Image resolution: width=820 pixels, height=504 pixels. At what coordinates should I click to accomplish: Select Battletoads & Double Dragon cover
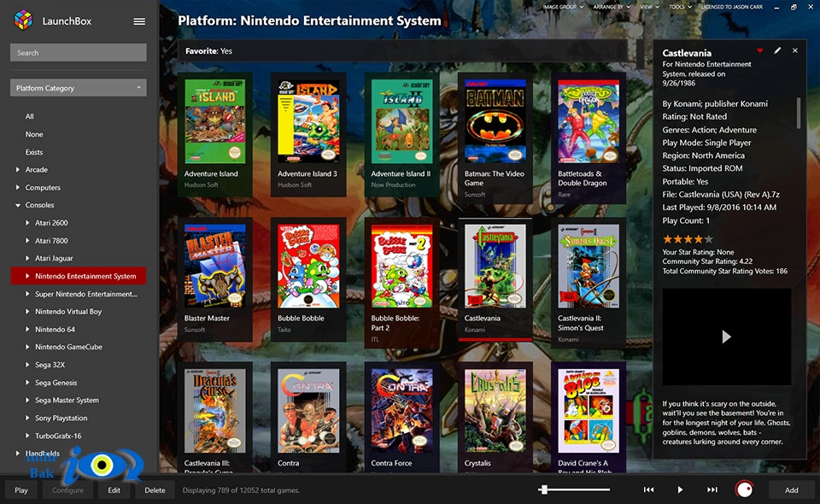tap(589, 122)
